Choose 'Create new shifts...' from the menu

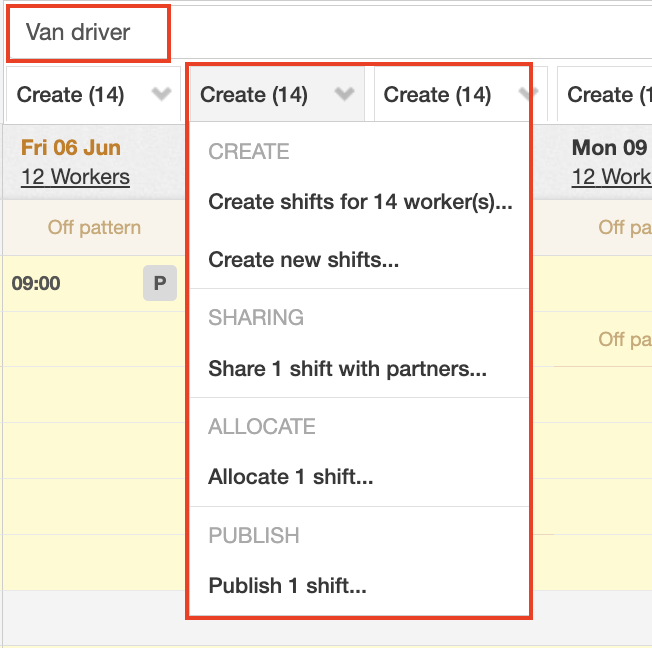point(303,260)
